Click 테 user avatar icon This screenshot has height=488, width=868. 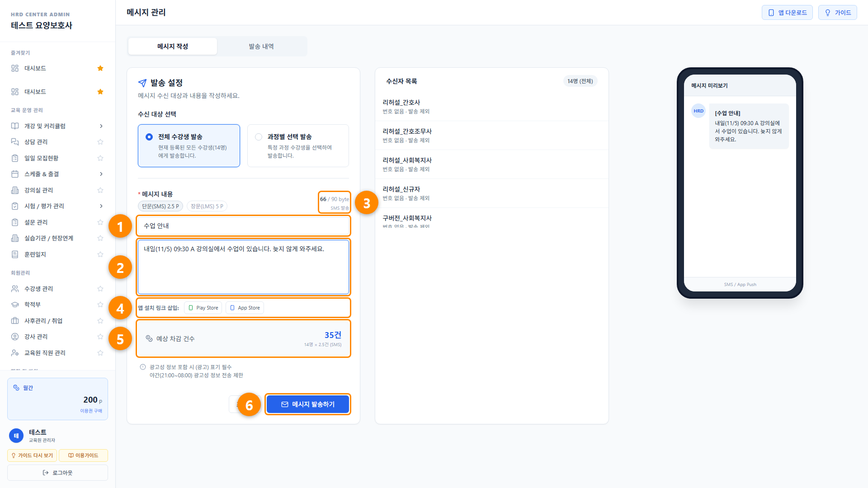point(16,436)
